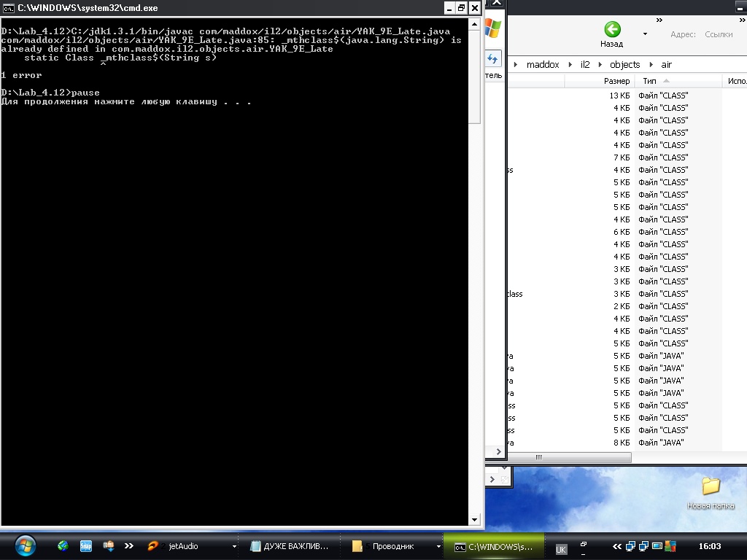Click the cmd scrollbar down arrow
Viewport: 747px width, 560px height.
tap(474, 520)
